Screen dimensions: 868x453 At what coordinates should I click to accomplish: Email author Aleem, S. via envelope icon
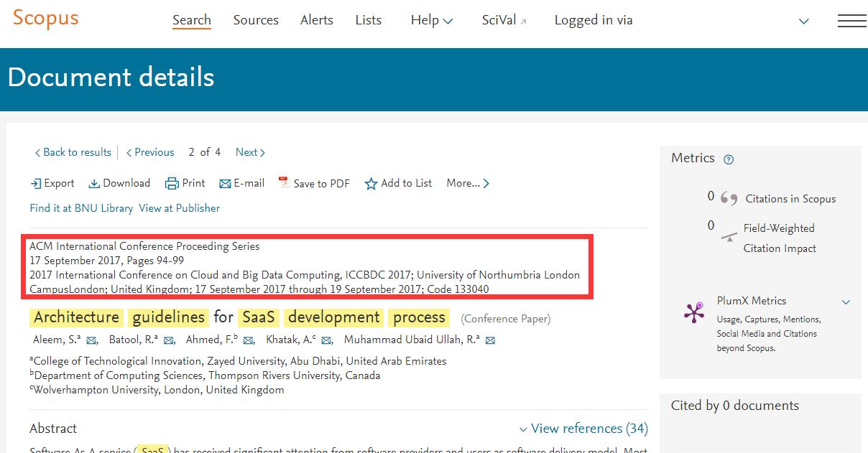(x=91, y=340)
